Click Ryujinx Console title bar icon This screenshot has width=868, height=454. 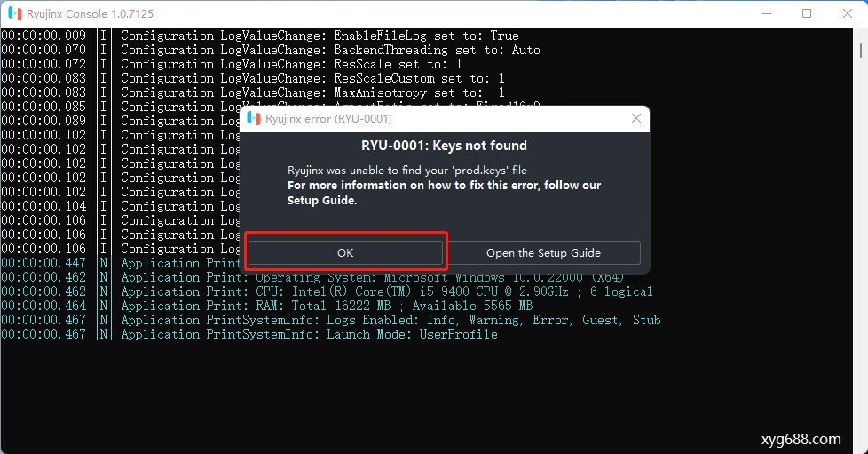click(15, 13)
